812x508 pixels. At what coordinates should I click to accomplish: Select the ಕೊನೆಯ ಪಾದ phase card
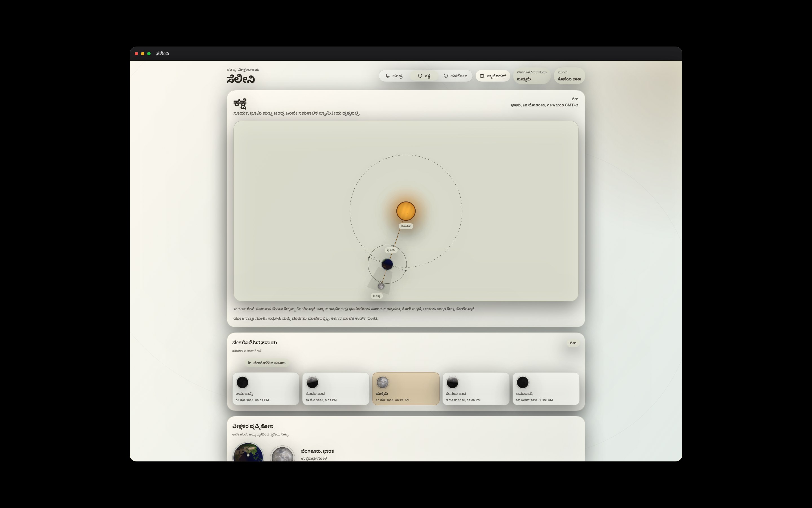[476, 389]
